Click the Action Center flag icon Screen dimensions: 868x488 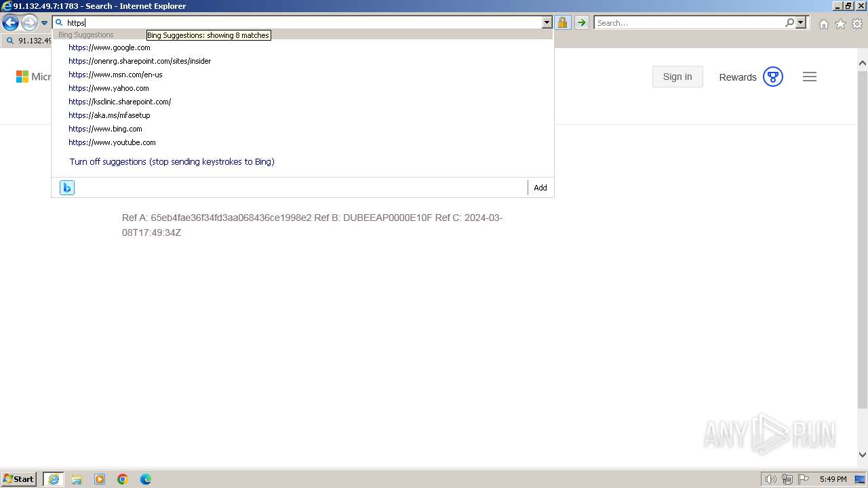pos(804,479)
